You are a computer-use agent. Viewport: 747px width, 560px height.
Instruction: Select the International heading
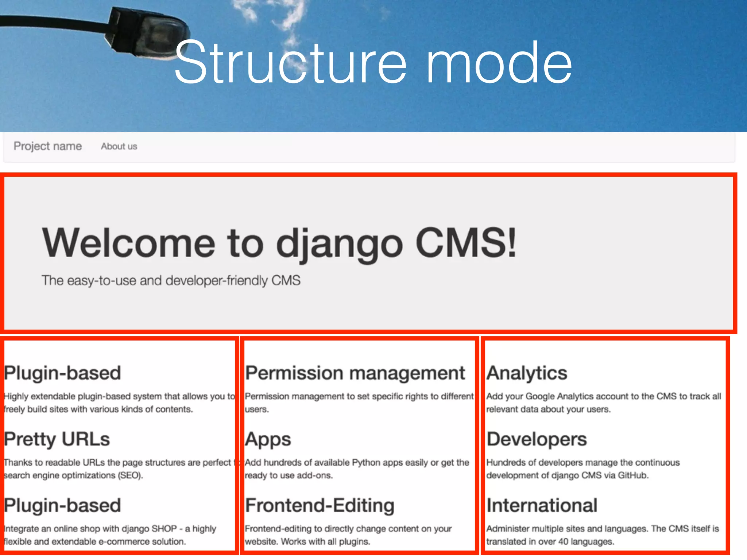coord(542,505)
